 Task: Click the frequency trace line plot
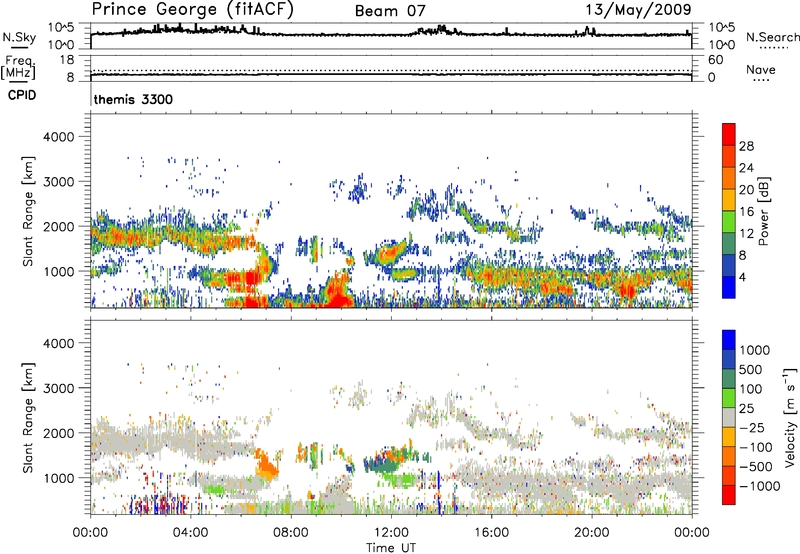tap(391, 75)
